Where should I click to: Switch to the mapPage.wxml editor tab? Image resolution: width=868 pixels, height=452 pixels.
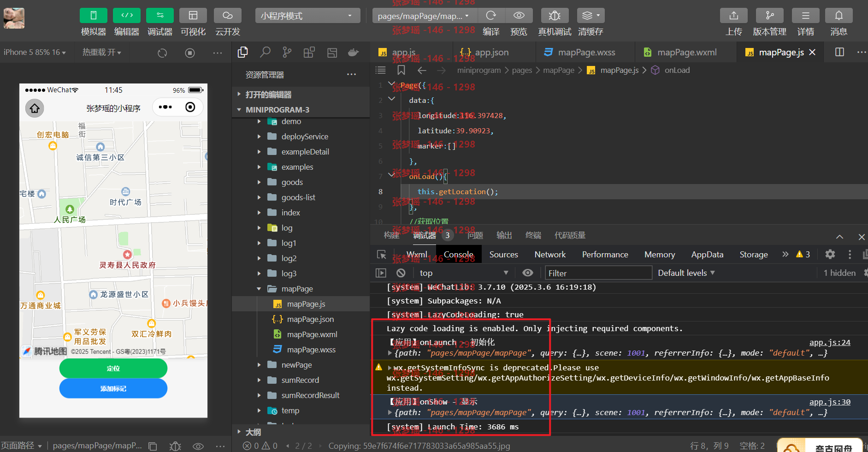click(686, 53)
